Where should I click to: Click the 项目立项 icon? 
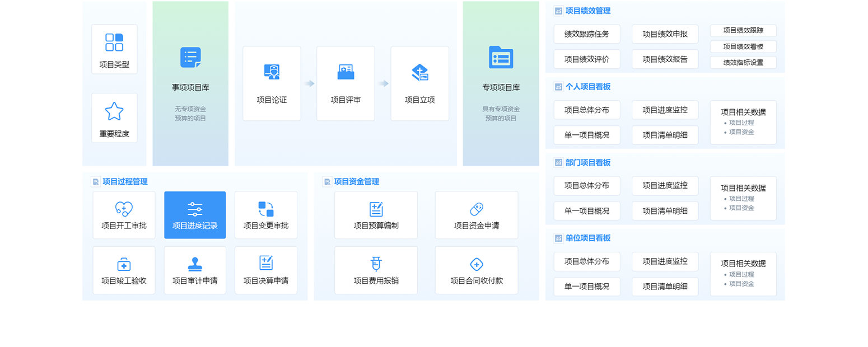click(419, 72)
